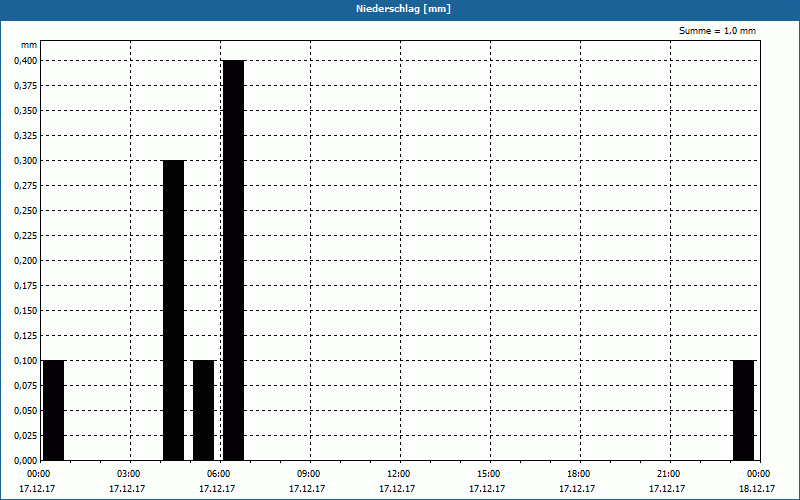The width and height of the screenshot is (800, 500).
Task: Click the 0,175 y-axis label
Action: [x=25, y=286]
